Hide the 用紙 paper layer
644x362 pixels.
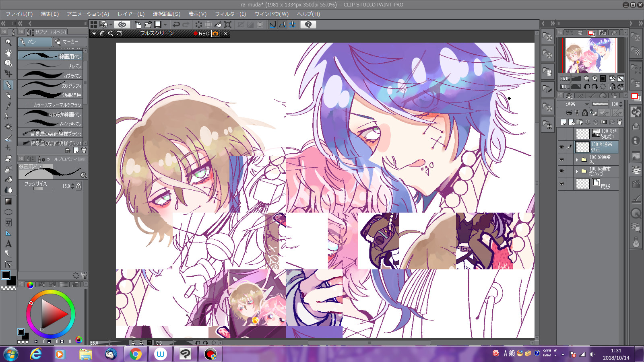(x=562, y=184)
